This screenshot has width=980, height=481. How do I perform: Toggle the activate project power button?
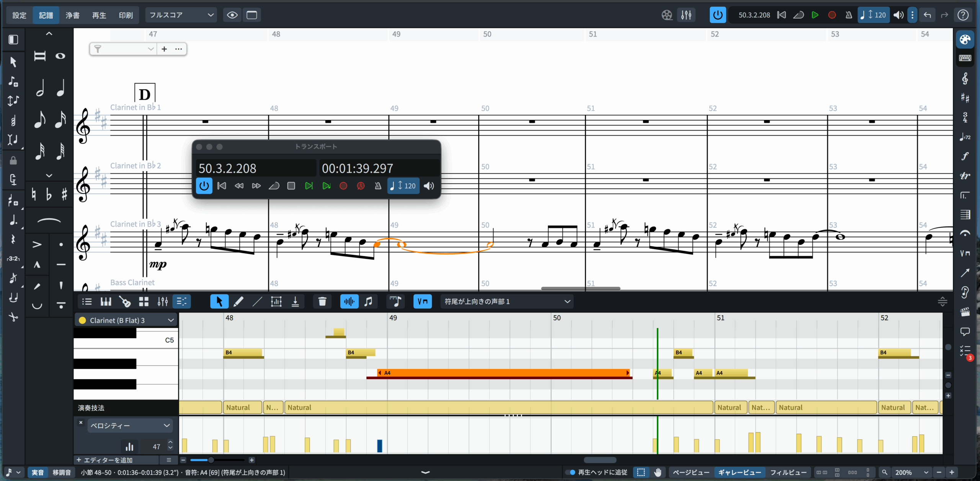coord(717,15)
